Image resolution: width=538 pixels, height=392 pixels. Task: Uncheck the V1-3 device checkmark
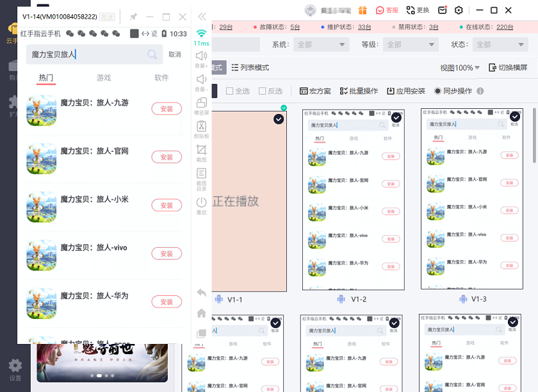coord(515,117)
